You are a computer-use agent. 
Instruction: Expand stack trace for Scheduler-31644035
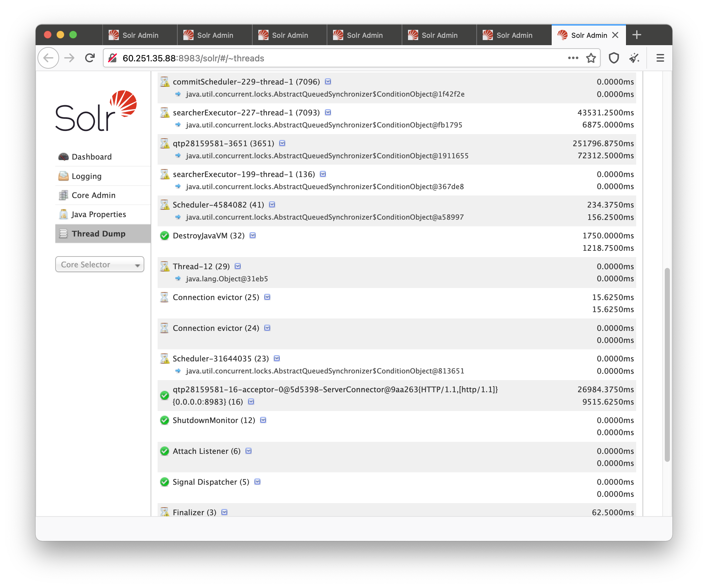(x=277, y=359)
